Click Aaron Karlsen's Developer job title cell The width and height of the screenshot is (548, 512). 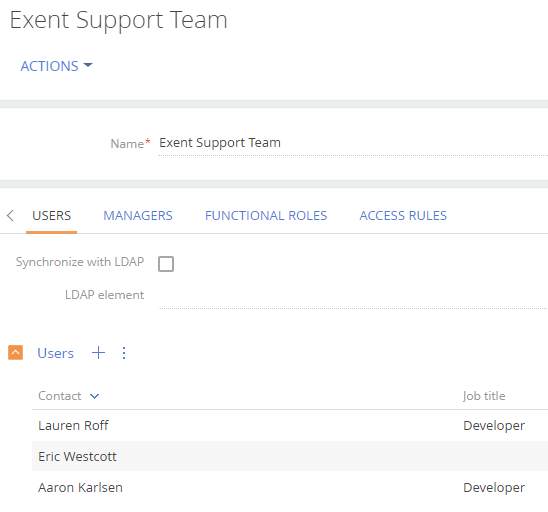point(494,488)
